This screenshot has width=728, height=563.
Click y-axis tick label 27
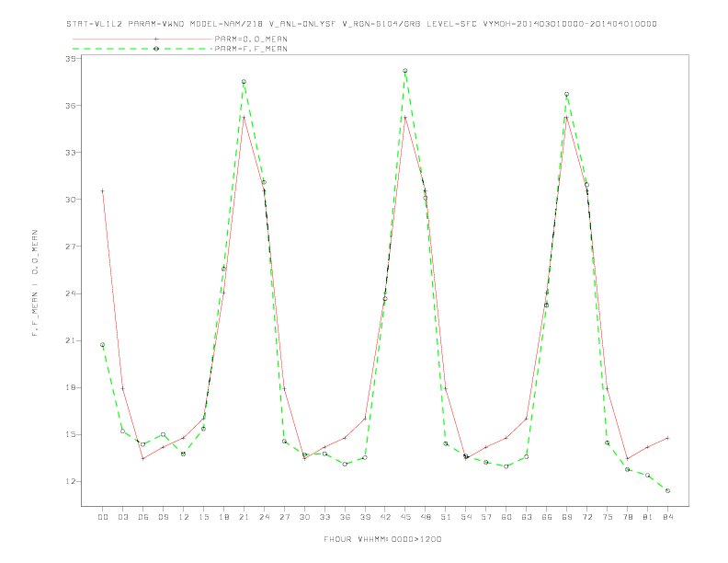pos(71,247)
